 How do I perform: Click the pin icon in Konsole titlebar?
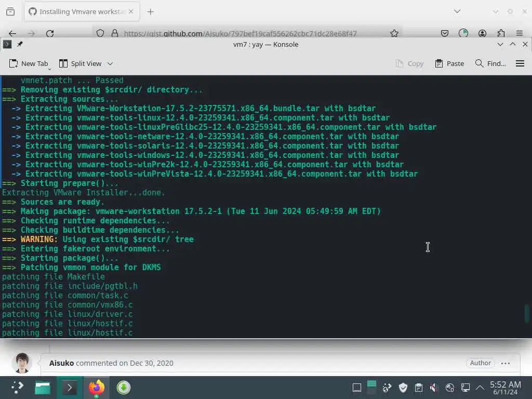(x=20, y=44)
